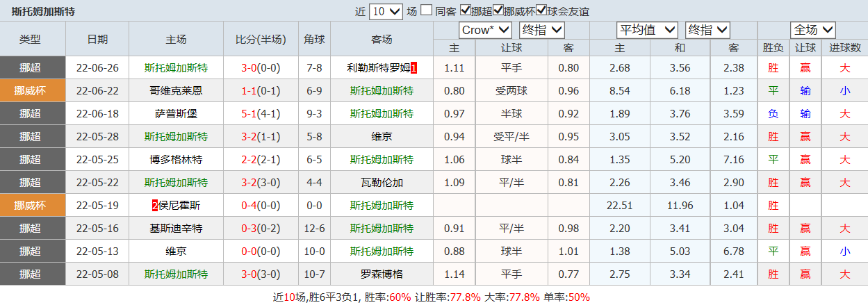Click handicap 半球 on the 22-06-18 row

click(511, 114)
